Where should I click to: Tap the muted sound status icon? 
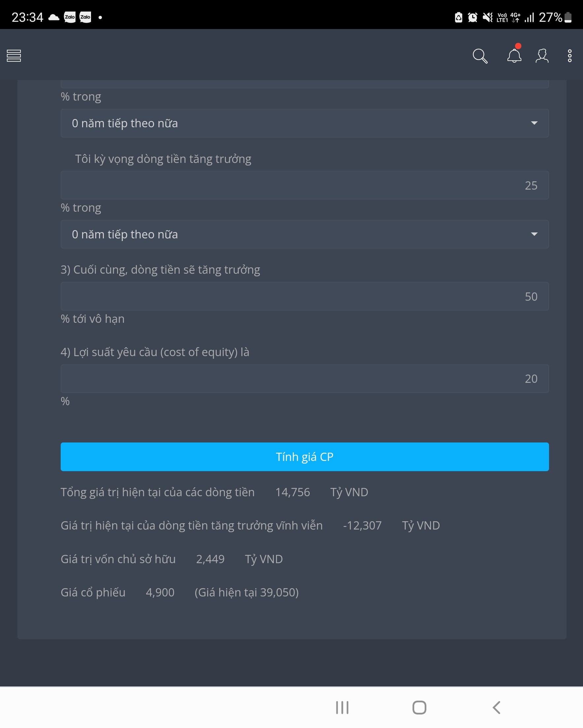tap(487, 17)
